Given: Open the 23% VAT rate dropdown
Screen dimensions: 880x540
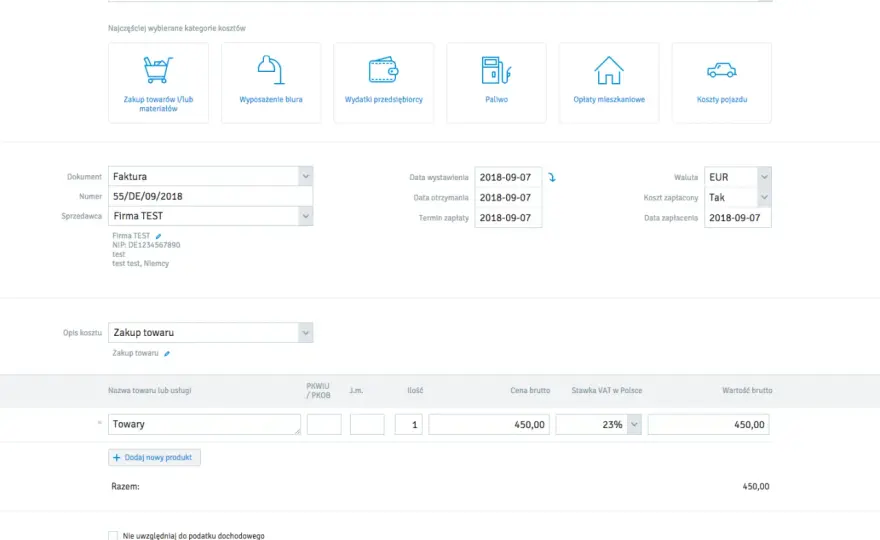Looking at the screenshot, I should [x=634, y=424].
